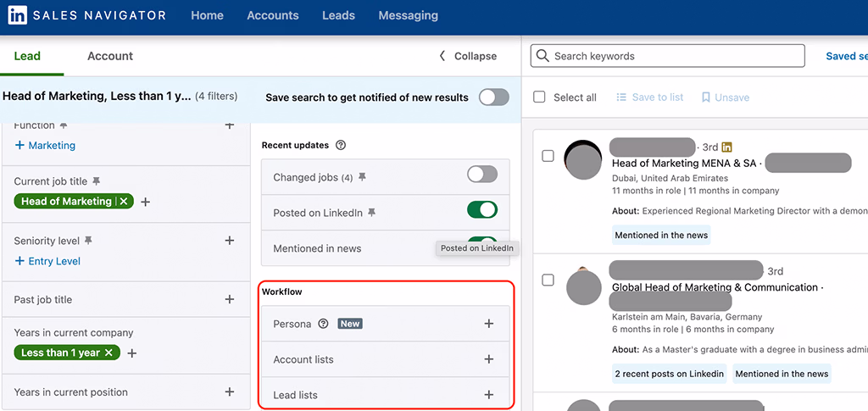
Task: Click the Recent updates help icon
Action: click(341, 146)
